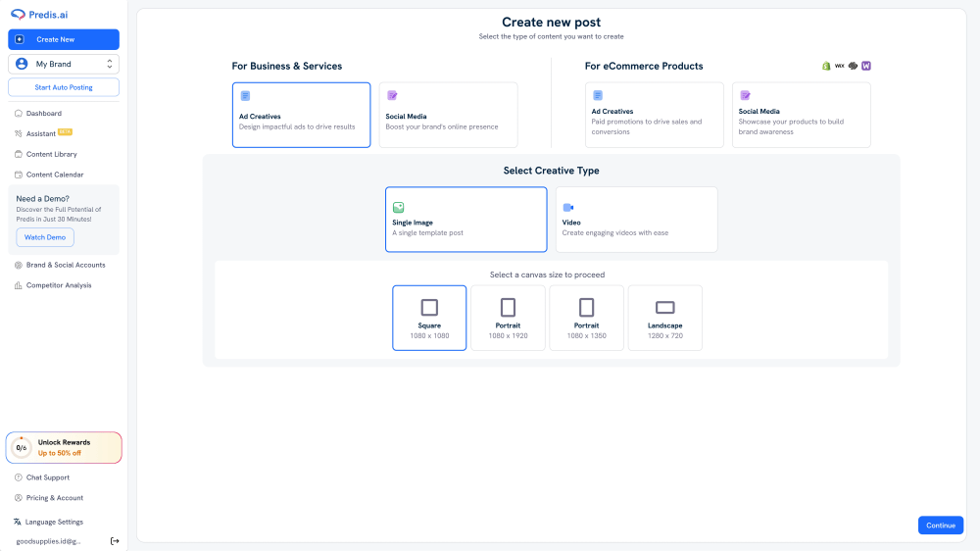The height and width of the screenshot is (551, 980).
Task: Click the logout icon near email
Action: coord(115,541)
